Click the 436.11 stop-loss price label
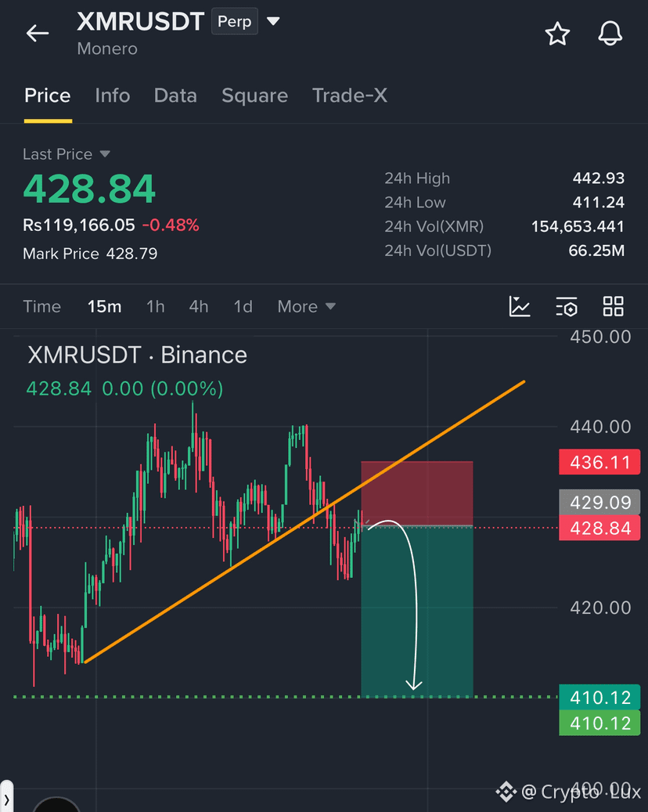 [x=599, y=462]
